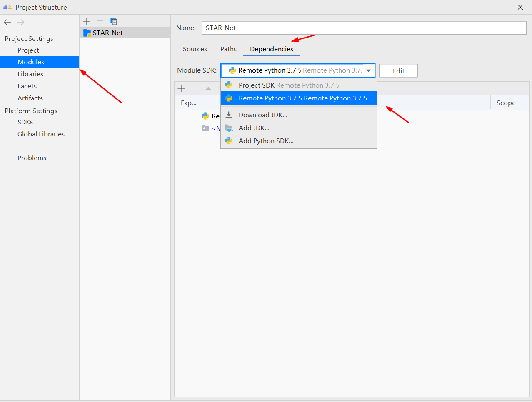This screenshot has height=402, width=532.
Task: Click the STAR-Net module folder icon
Action: click(87, 33)
